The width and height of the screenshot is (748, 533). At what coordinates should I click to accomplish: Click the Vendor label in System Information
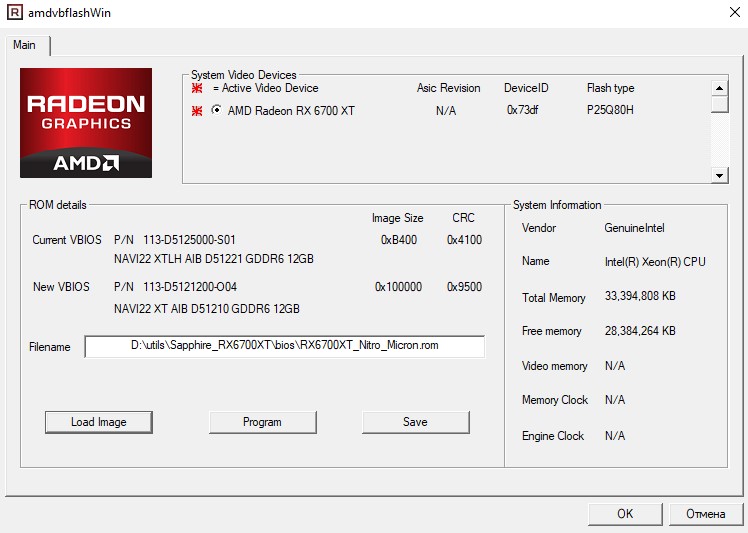tap(539, 228)
